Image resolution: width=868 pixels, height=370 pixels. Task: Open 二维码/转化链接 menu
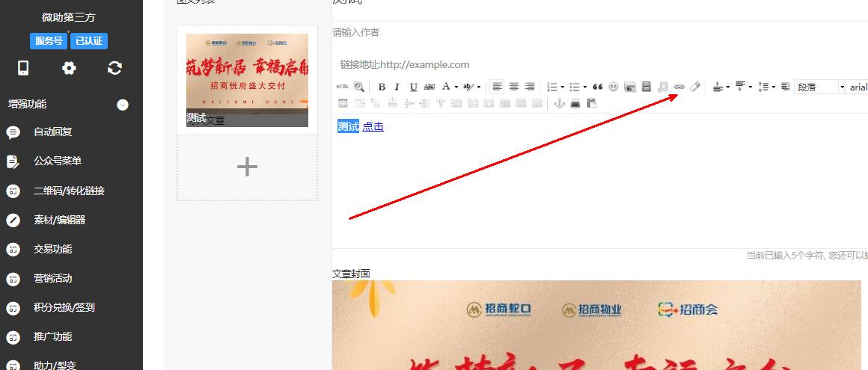click(x=69, y=191)
